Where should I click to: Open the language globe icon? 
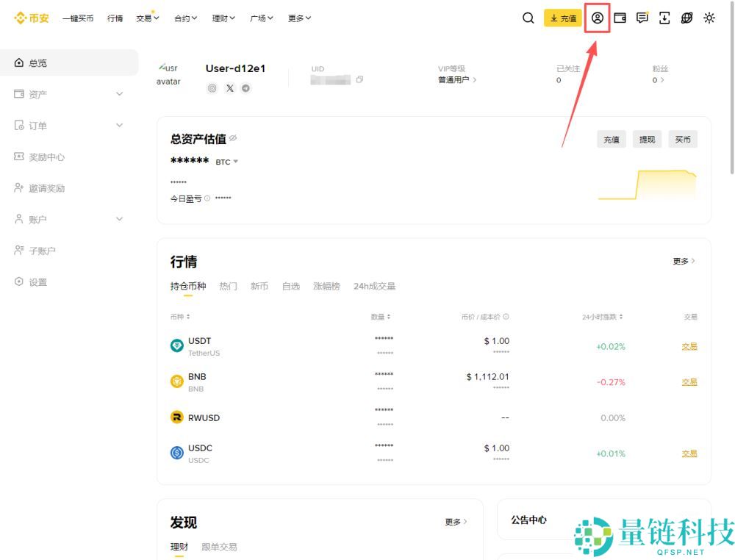coord(686,18)
